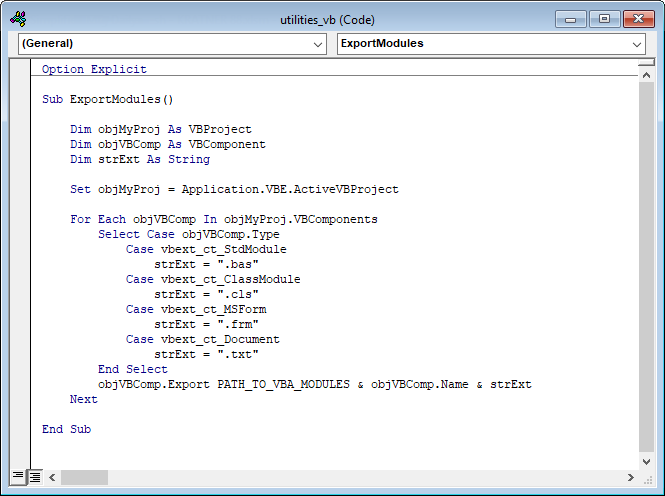Screen dimensions: 665x496
Task: Click 'Dim objVBComp As VBComponent' line
Action: [168, 144]
